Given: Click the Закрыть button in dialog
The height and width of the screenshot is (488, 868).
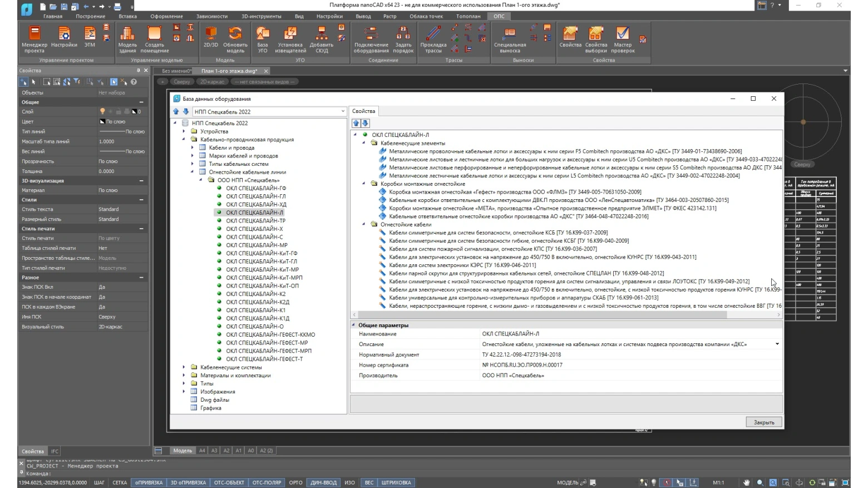Looking at the screenshot, I should pyautogui.click(x=763, y=422).
